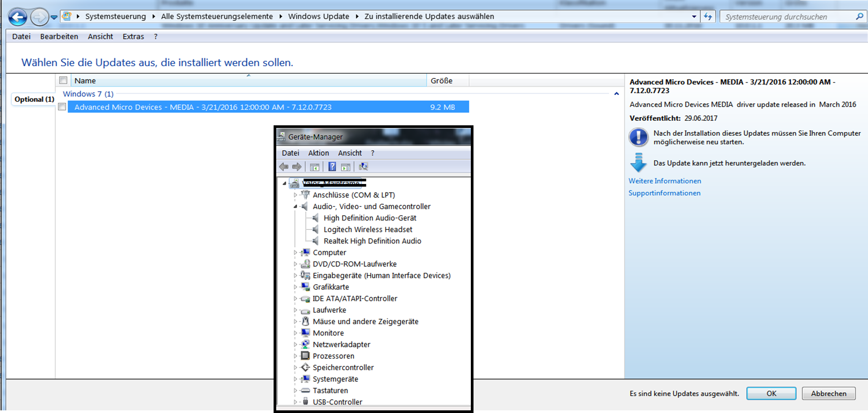Click the Tastaturen keyboard icon
The width and height of the screenshot is (868, 413).
(305, 390)
